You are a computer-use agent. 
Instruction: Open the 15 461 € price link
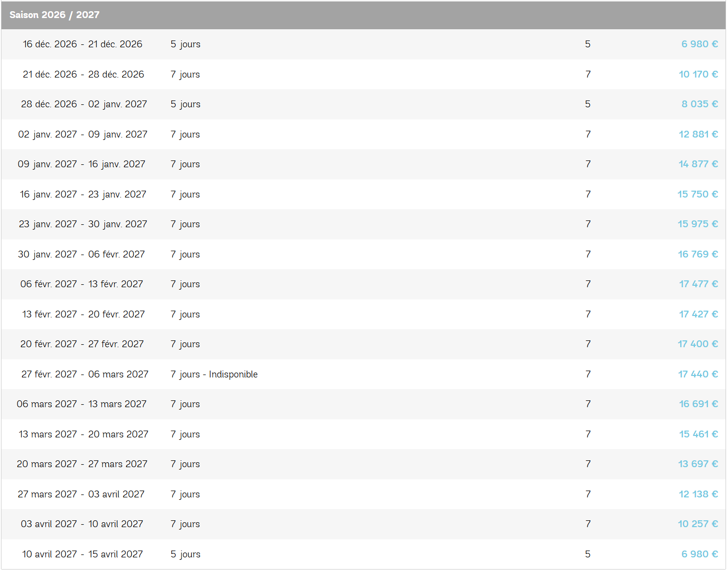click(x=698, y=434)
